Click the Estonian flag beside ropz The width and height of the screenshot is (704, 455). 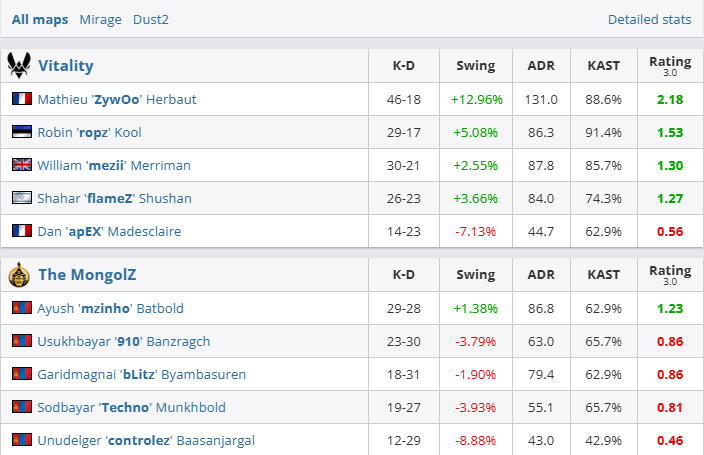pos(21,132)
